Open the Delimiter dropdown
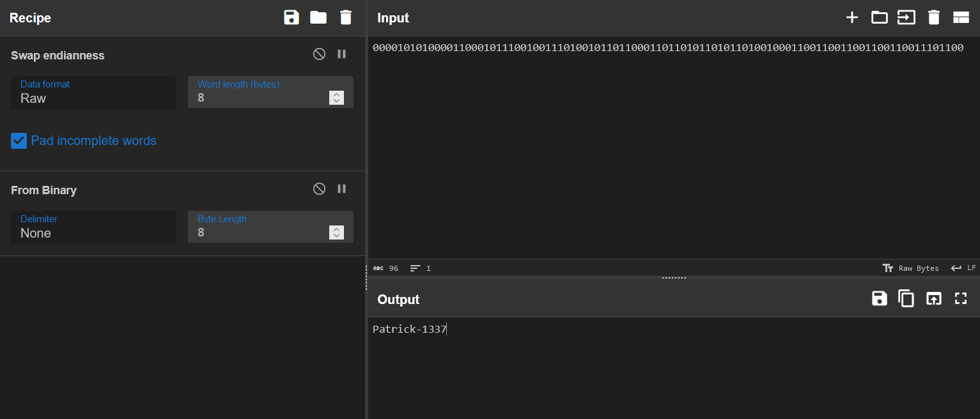Screen dimensions: 980x419 tap(93, 228)
